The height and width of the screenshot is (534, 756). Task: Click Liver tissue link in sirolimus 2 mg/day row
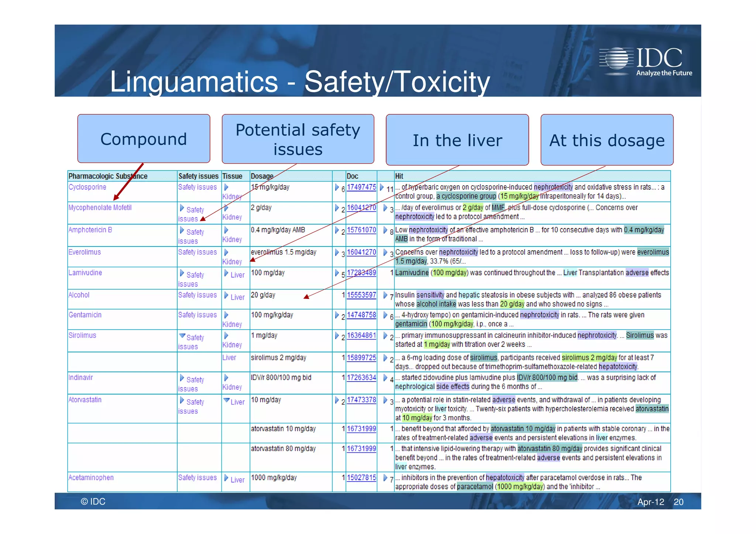click(x=229, y=358)
